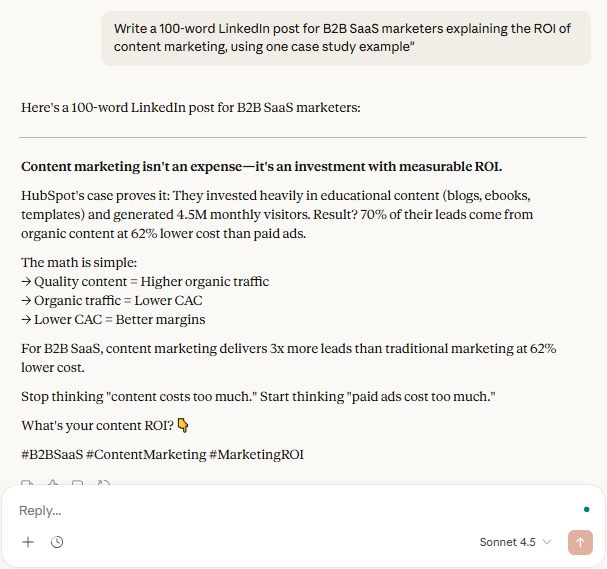Toggle the extended thinking clock icon
This screenshot has height=569, width=607.
[57, 542]
